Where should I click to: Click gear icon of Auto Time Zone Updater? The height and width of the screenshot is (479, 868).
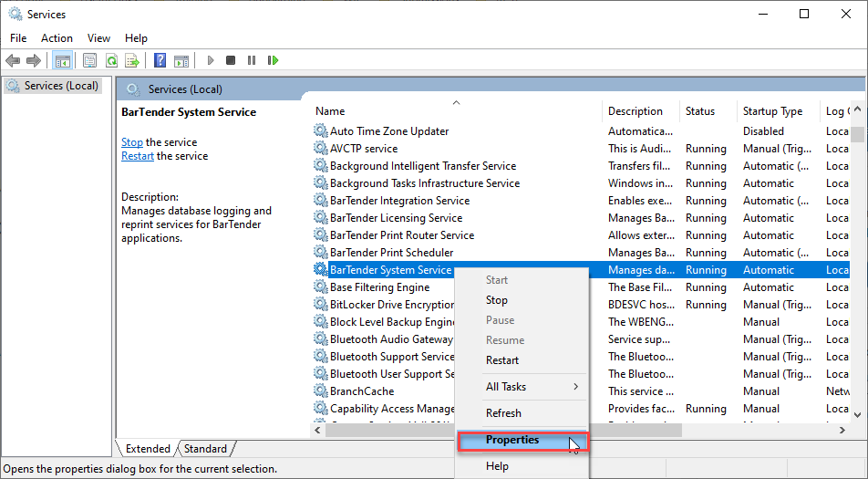point(321,130)
